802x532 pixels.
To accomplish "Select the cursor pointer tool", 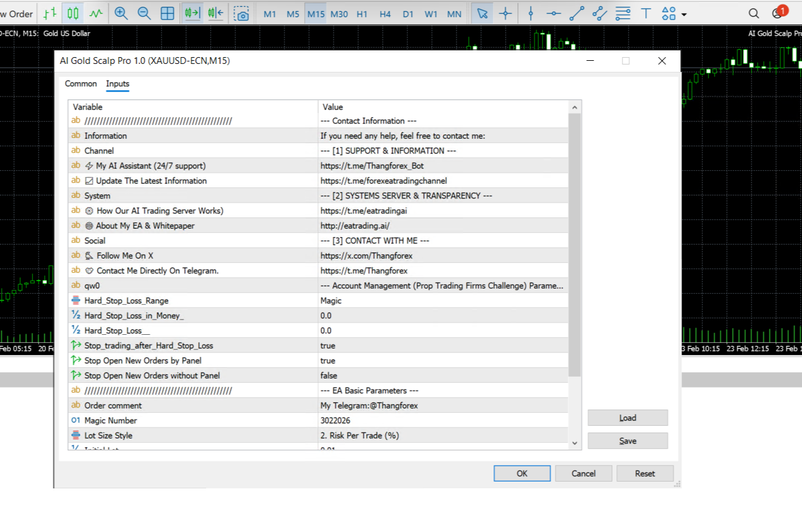I will coord(482,12).
